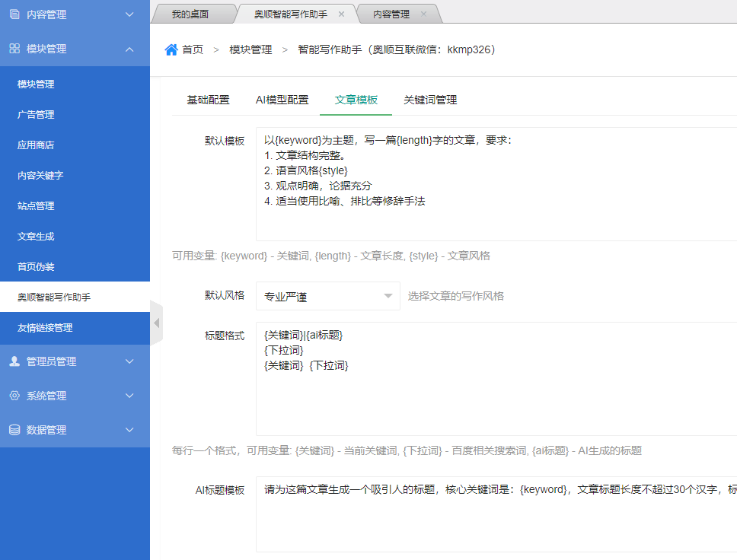Close the 奥顺智能写作助手 tab
This screenshot has height=560, width=737.
341,14
